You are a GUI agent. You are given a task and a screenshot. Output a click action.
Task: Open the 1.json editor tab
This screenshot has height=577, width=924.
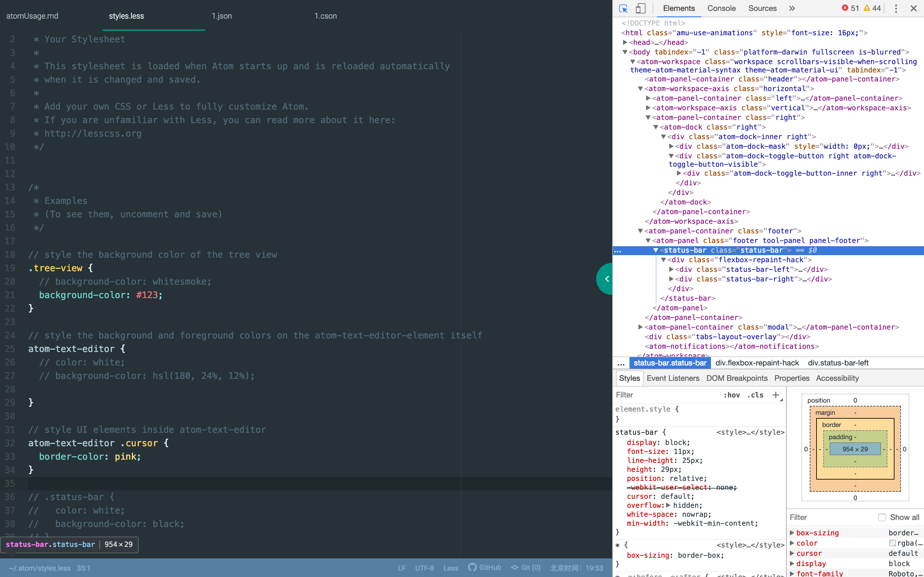coord(222,16)
